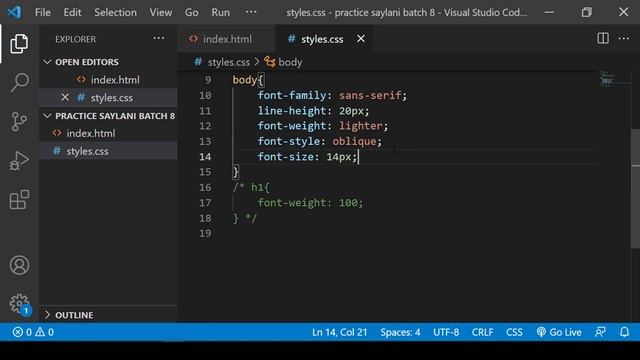Screen dimensions: 640x360
Task: Start Go Live server
Action: click(x=559, y=332)
